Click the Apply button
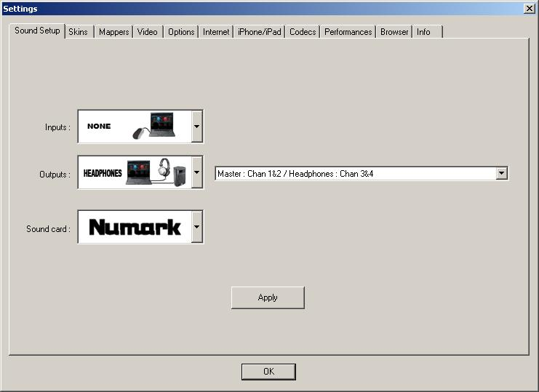This screenshot has width=539, height=392. pyautogui.click(x=268, y=297)
